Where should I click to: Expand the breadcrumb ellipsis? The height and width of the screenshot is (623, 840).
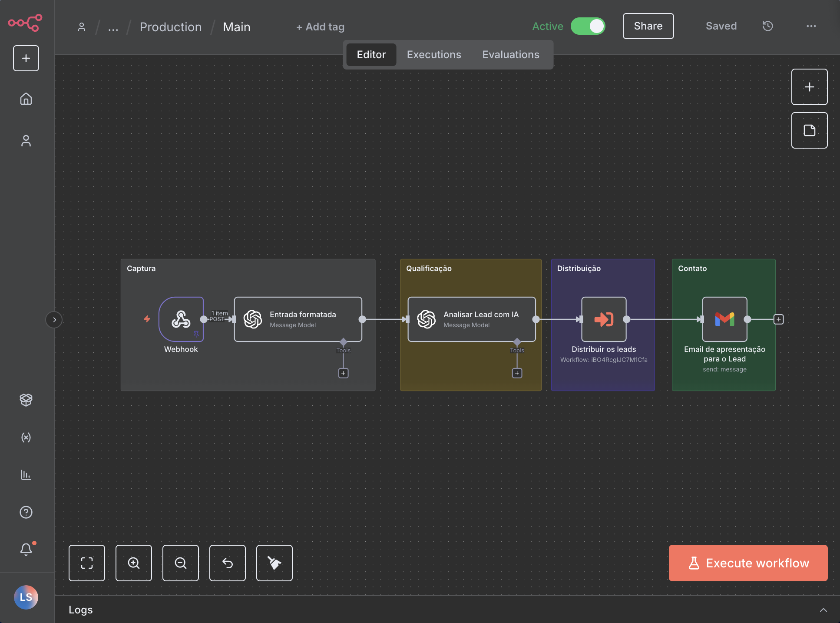click(113, 27)
